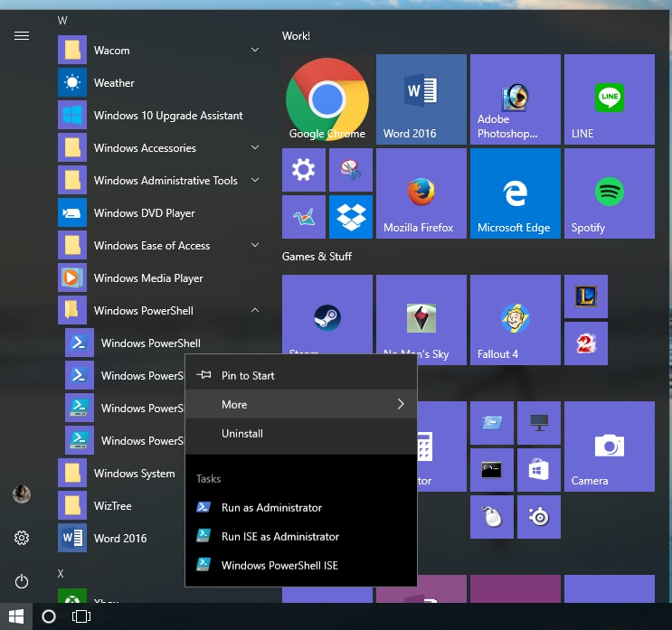The image size is (672, 630).
Task: Expand the Windows Ease of Access chevron
Action: [x=255, y=246]
